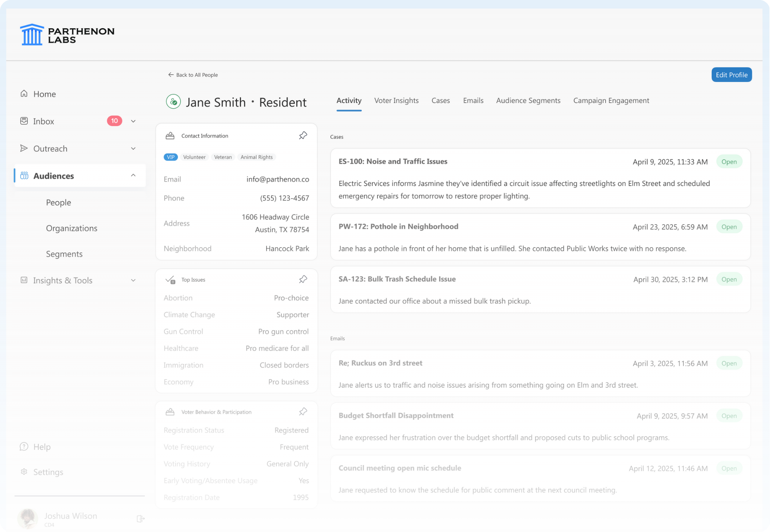Switch to the Voter Insights tab
770x532 pixels.
pyautogui.click(x=396, y=101)
